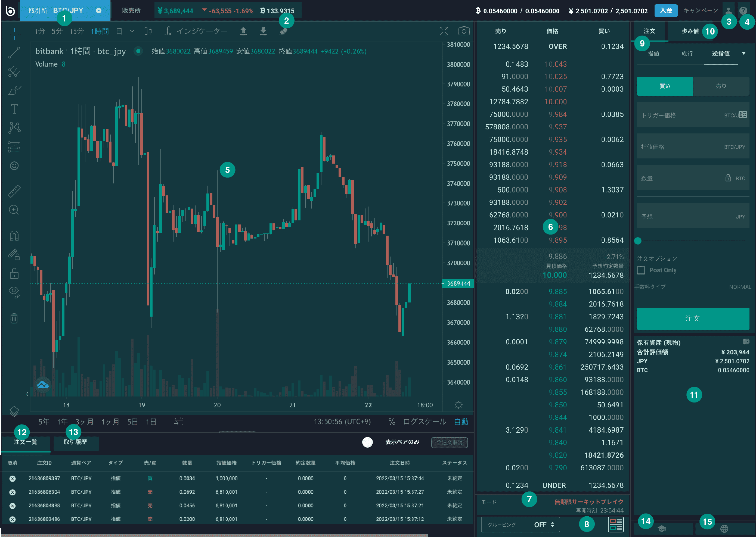Open the candlestick chart style icon
Screen dimensions: 756x537
[x=148, y=31]
